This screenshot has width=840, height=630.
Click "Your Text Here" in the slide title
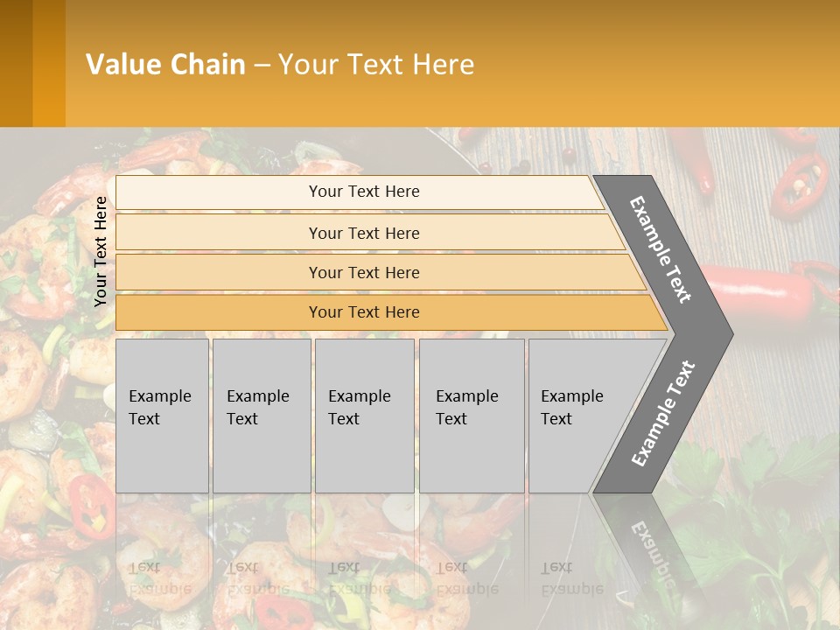click(x=376, y=64)
